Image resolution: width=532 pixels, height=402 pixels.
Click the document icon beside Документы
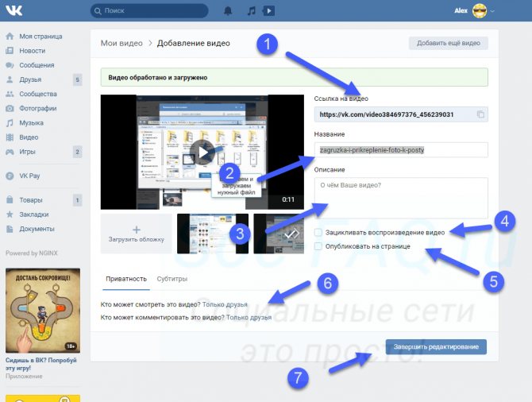click(10, 229)
